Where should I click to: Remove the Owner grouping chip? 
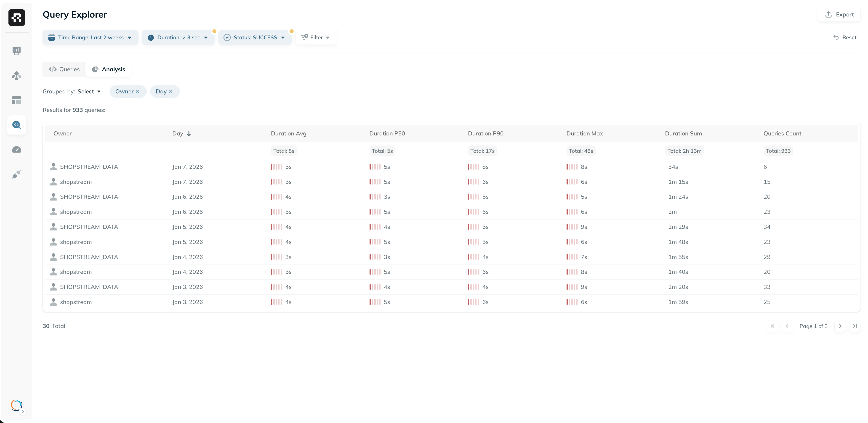138,92
